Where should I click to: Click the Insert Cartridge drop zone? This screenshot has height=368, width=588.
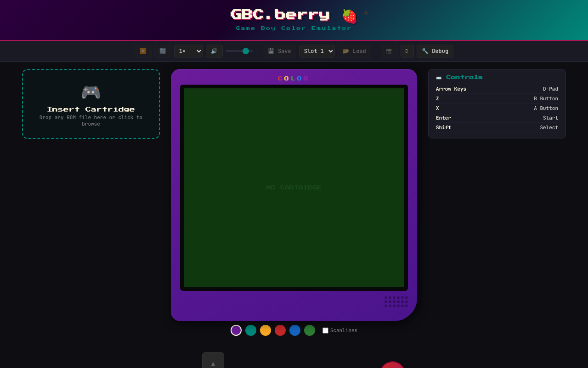coord(90,103)
